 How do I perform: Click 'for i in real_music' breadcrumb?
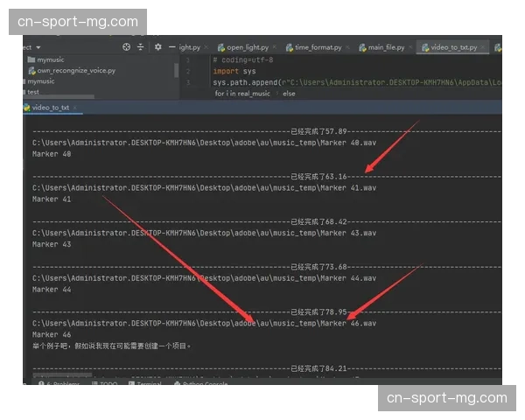(x=242, y=93)
